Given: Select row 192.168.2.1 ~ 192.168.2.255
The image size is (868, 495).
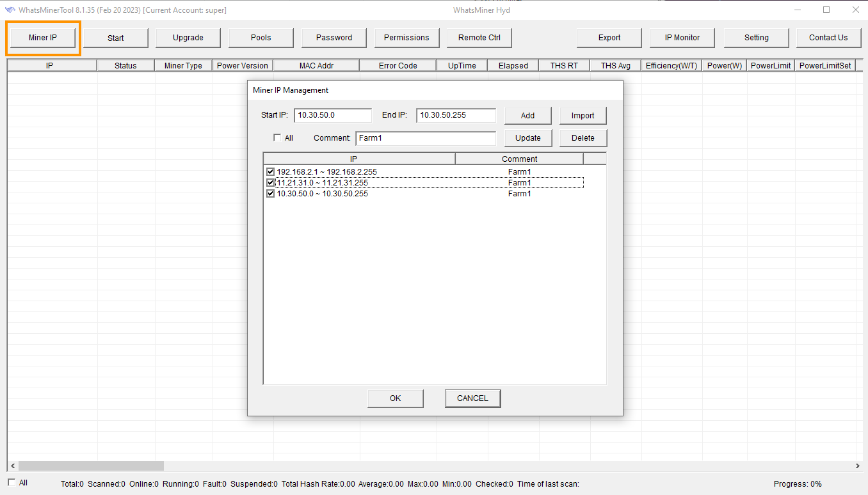Looking at the screenshot, I should click(424, 172).
